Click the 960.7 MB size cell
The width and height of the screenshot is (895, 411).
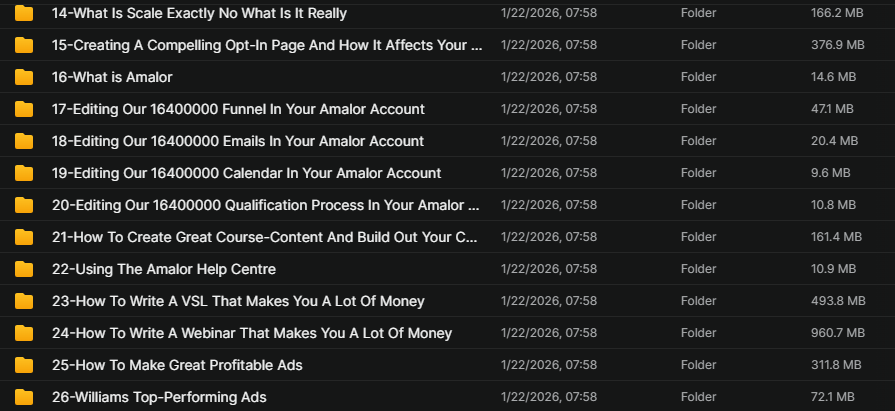point(837,333)
